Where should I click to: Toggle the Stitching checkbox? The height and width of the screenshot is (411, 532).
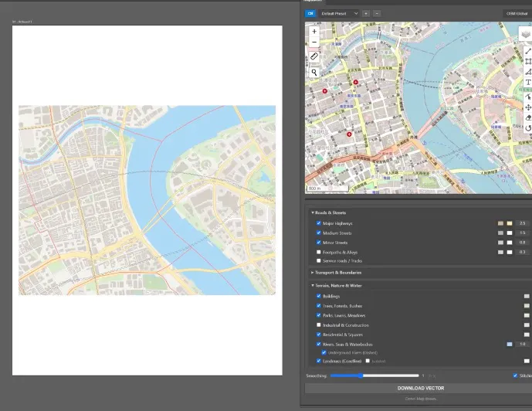coord(515,375)
